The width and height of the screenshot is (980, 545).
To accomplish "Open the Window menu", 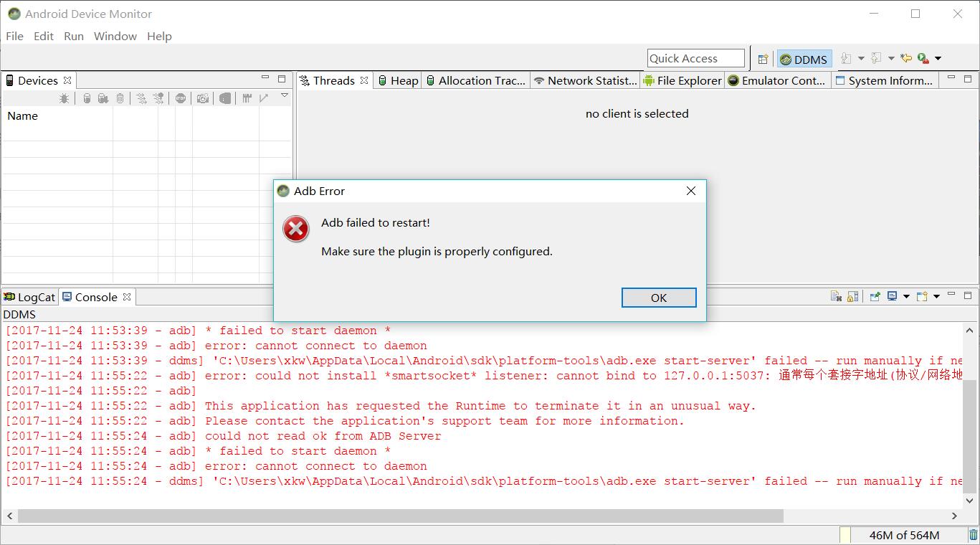I will [x=115, y=36].
